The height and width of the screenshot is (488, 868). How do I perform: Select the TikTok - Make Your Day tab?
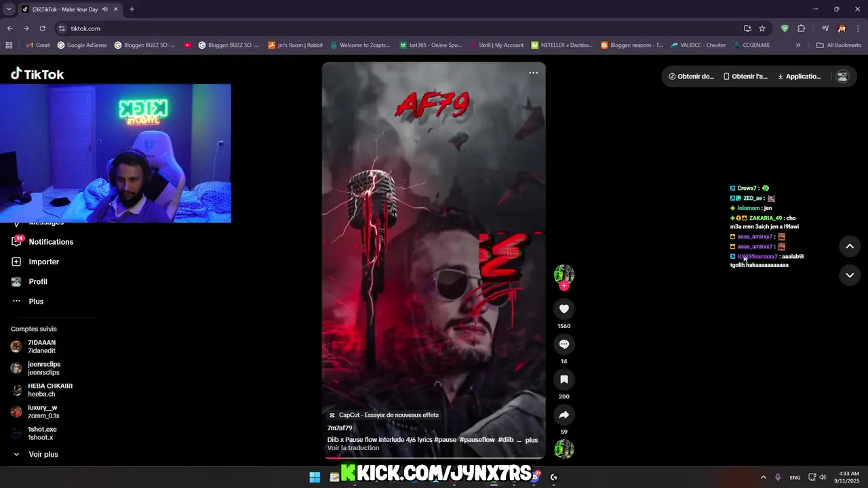click(64, 9)
